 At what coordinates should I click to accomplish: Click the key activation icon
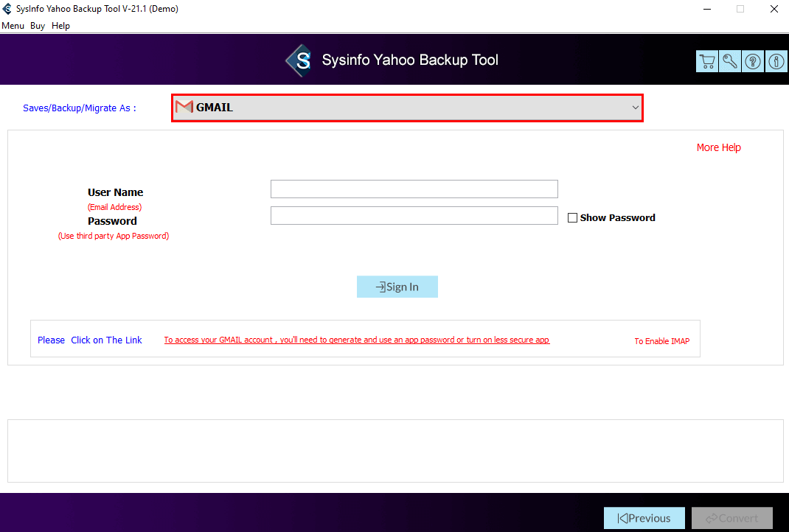pyautogui.click(x=729, y=61)
